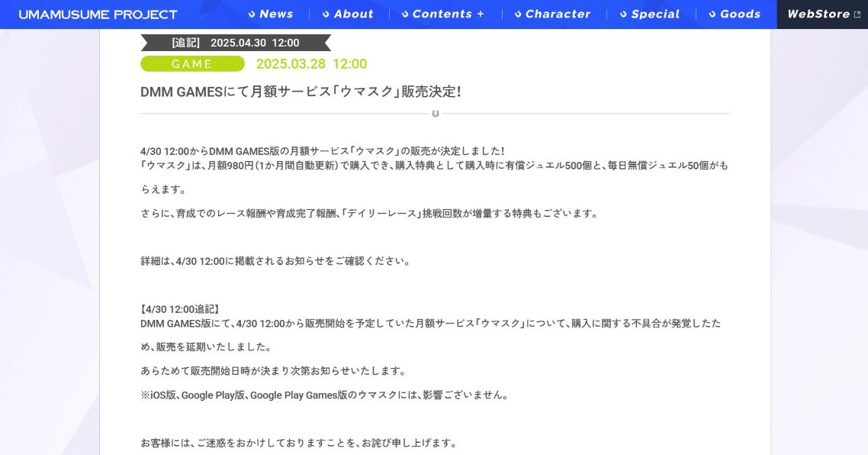The image size is (868, 455).
Task: Click the line mentioning 月額980円
Action: [x=435, y=166]
